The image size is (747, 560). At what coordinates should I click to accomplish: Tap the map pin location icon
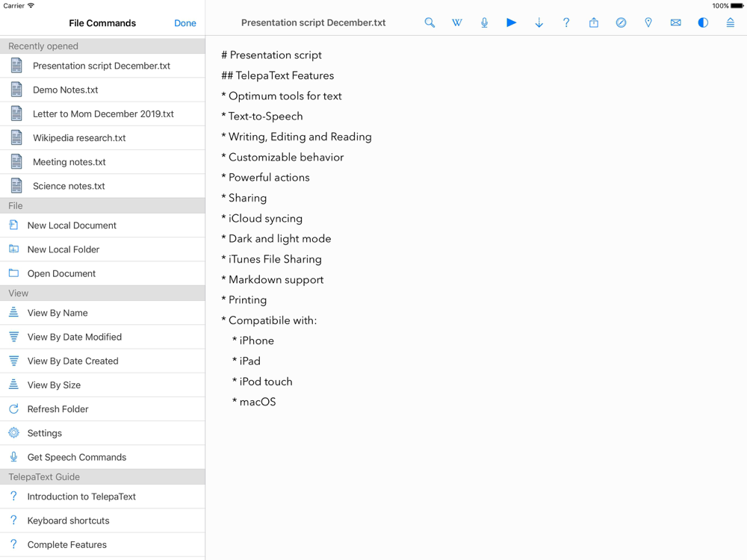648,22
